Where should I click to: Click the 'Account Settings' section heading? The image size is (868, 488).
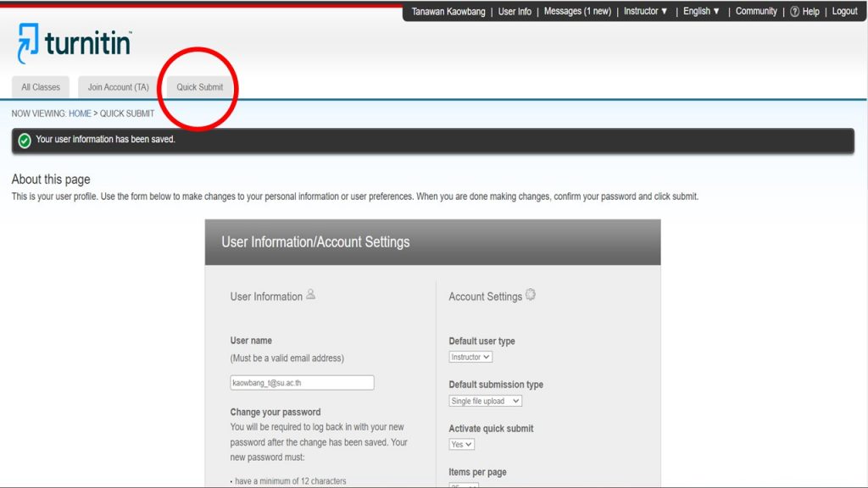pyautogui.click(x=486, y=297)
